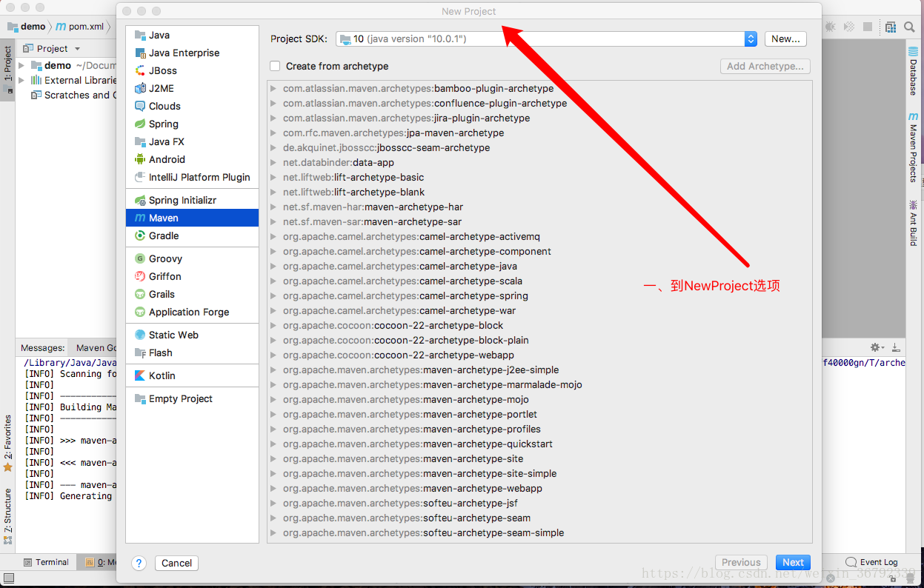This screenshot has height=588, width=924.
Task: Expand camel-archetype-spring entry
Action: coord(273,295)
